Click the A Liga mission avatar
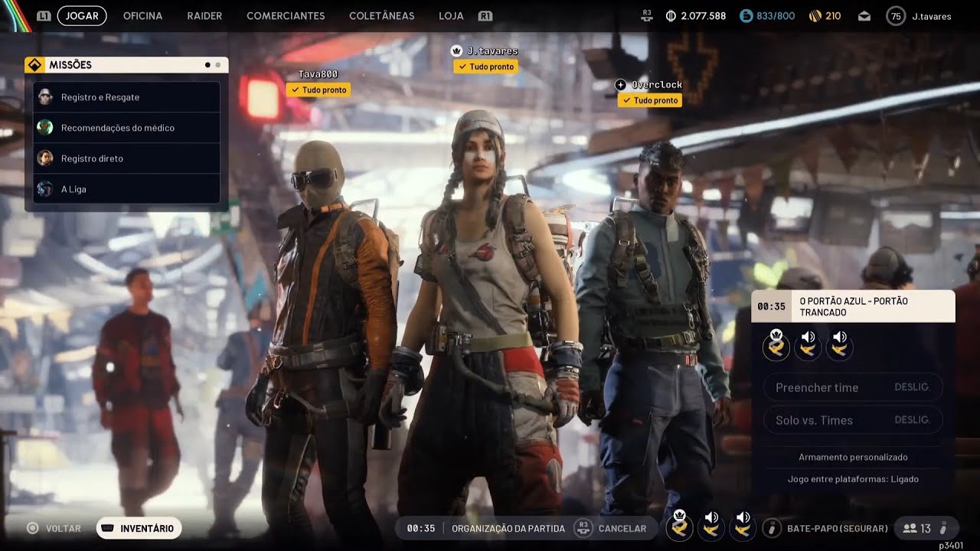980x551 pixels. click(x=45, y=189)
